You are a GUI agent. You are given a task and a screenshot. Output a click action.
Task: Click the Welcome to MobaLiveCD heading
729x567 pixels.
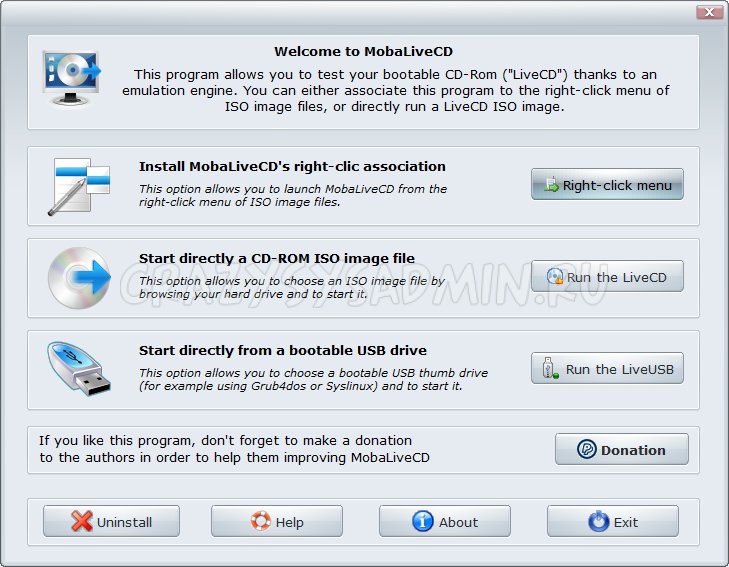click(x=364, y=52)
